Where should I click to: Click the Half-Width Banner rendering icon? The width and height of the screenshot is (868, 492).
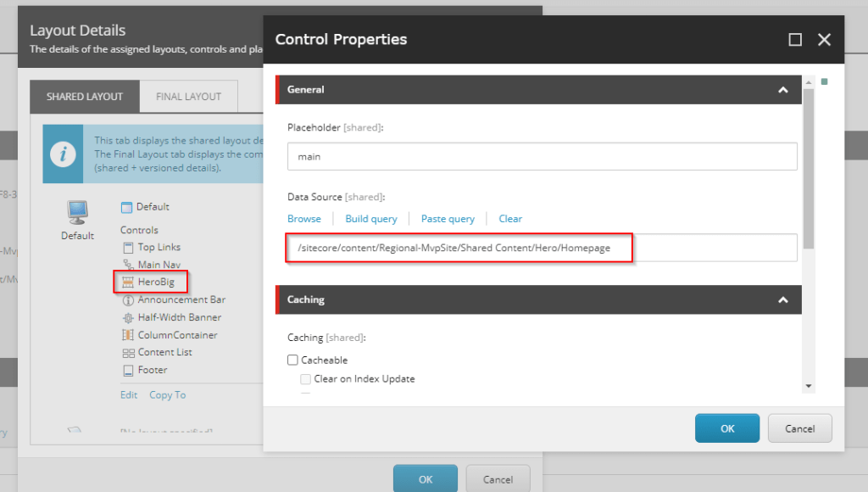click(128, 317)
